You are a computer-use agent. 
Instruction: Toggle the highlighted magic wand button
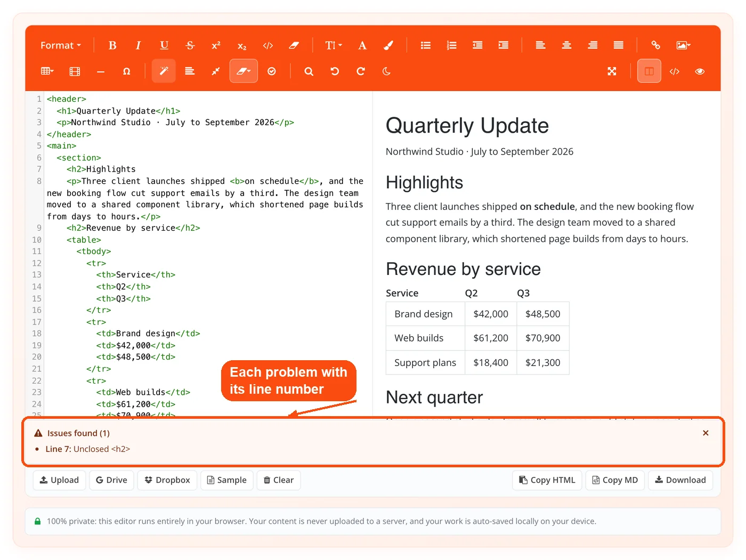(x=164, y=71)
